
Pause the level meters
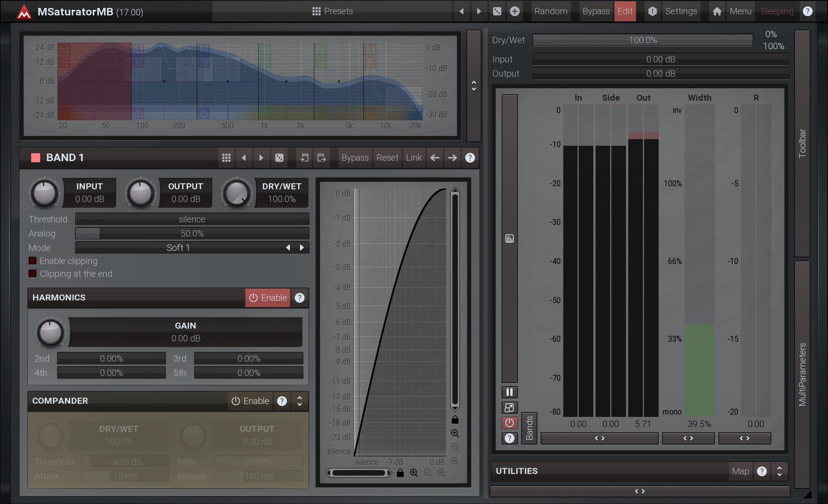510,392
